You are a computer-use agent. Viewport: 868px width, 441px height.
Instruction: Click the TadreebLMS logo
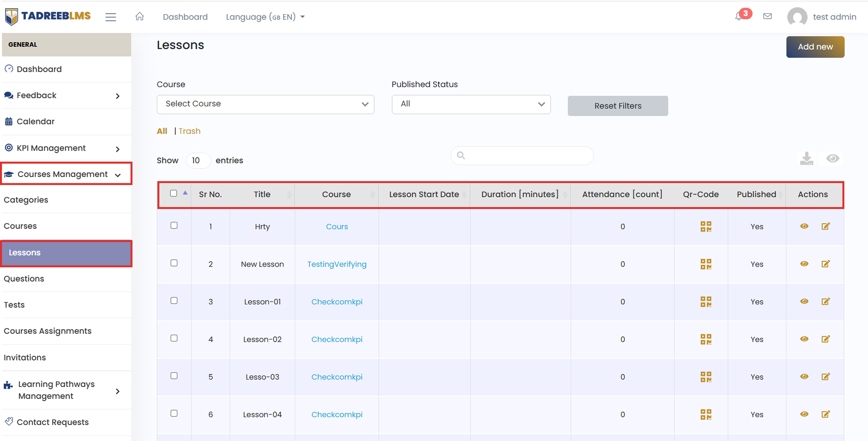(x=48, y=16)
